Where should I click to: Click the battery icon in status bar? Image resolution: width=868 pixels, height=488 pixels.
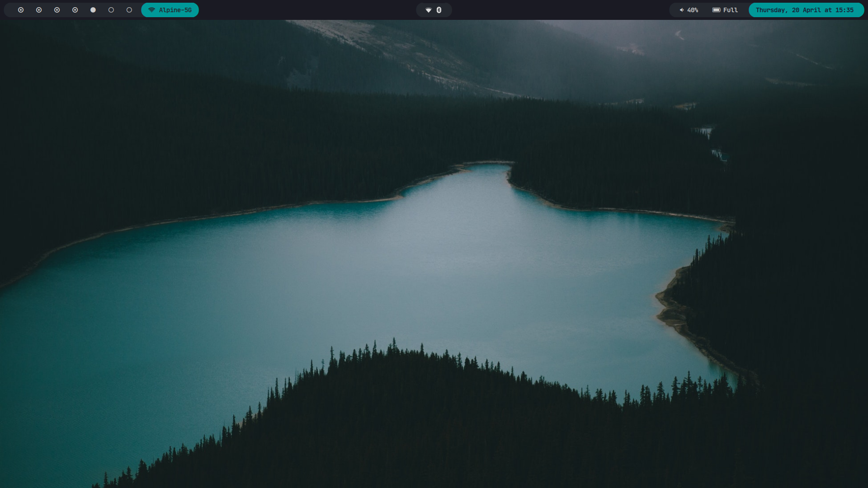pyautogui.click(x=717, y=10)
